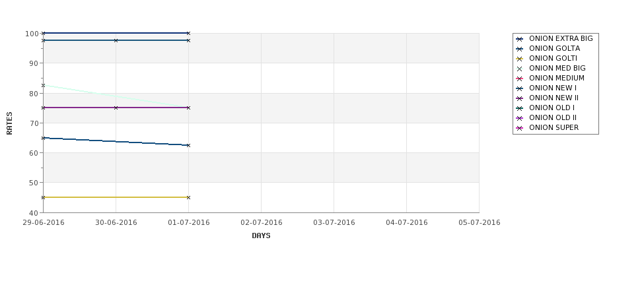Select the ONION SUPER legend label
644x283 pixels.
click(554, 127)
